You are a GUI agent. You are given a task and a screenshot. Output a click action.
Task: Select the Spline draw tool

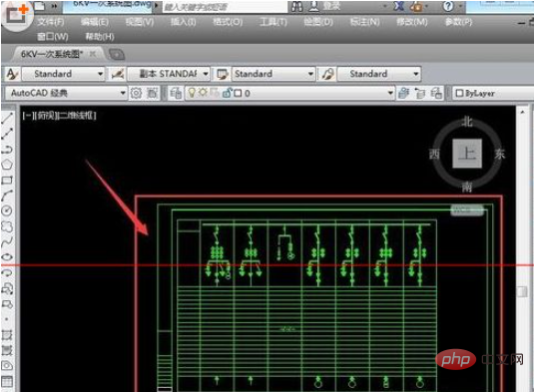click(x=7, y=242)
